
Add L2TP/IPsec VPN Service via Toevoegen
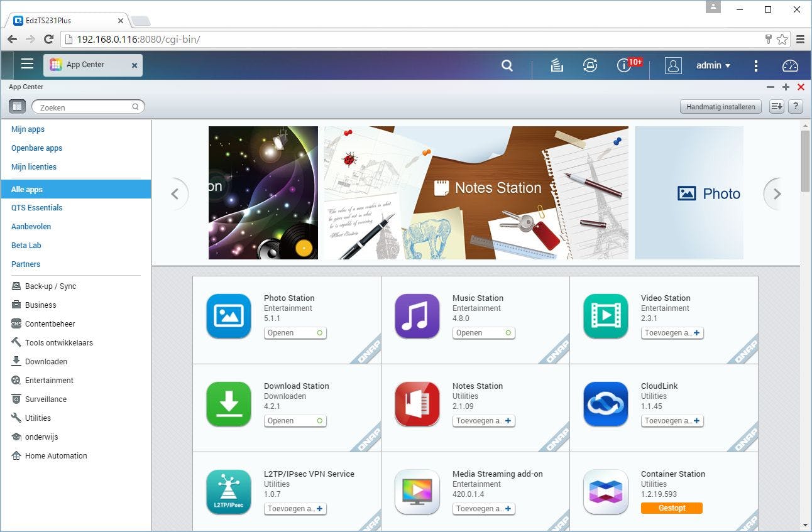coord(295,509)
